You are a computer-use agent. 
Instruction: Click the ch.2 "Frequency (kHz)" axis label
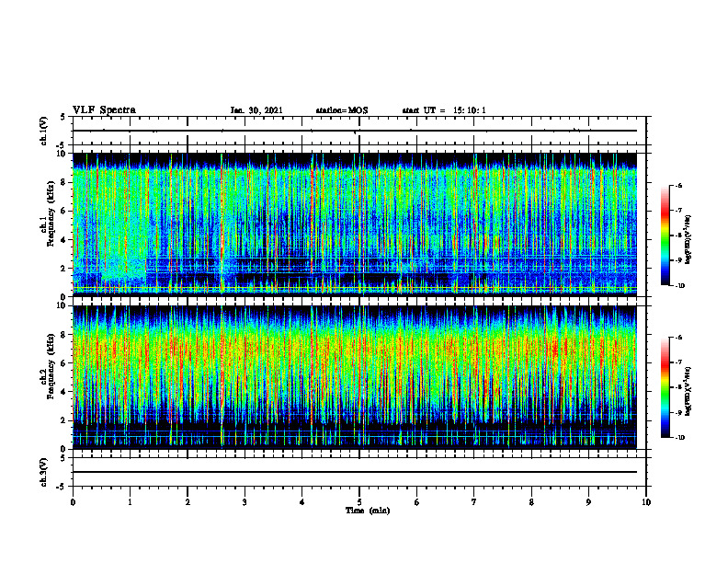pyautogui.click(x=51, y=366)
